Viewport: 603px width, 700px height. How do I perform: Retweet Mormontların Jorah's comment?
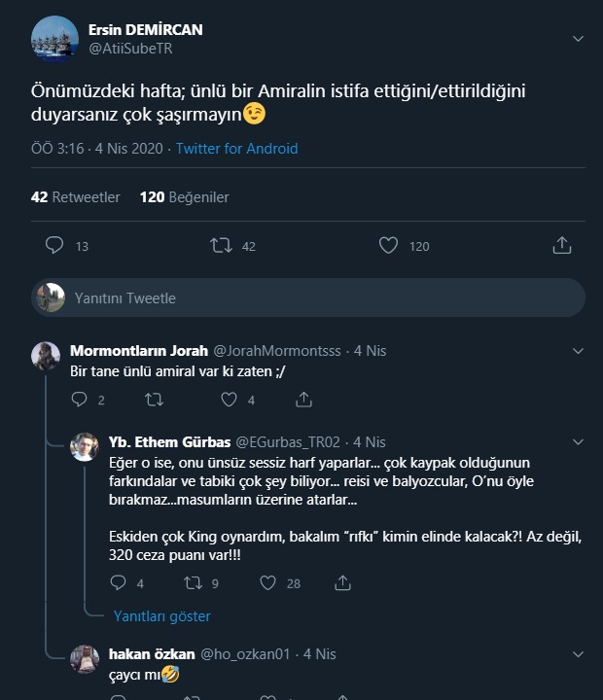click(154, 399)
